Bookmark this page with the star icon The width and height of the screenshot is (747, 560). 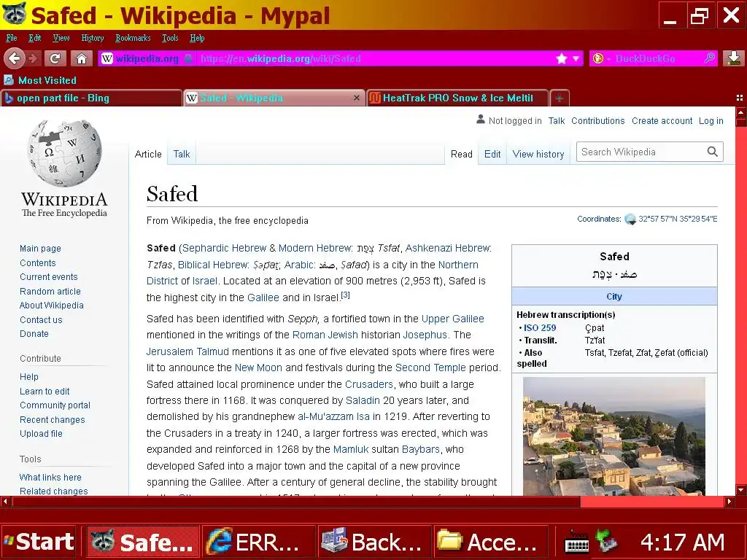(x=561, y=58)
